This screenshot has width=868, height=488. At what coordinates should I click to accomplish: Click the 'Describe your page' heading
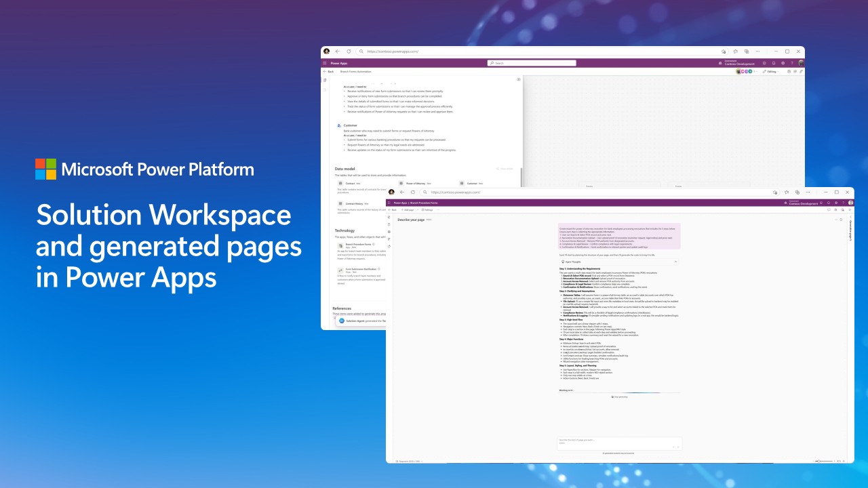[x=411, y=220]
